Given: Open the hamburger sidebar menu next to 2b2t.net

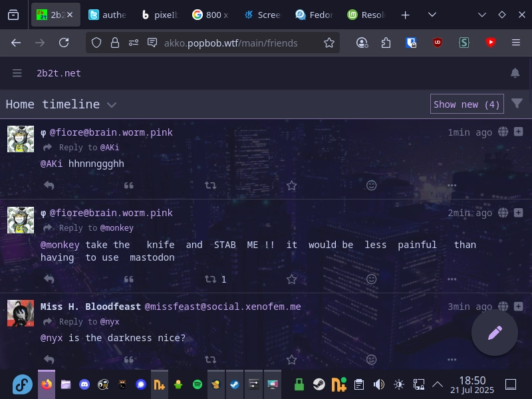Looking at the screenshot, I should (17, 73).
